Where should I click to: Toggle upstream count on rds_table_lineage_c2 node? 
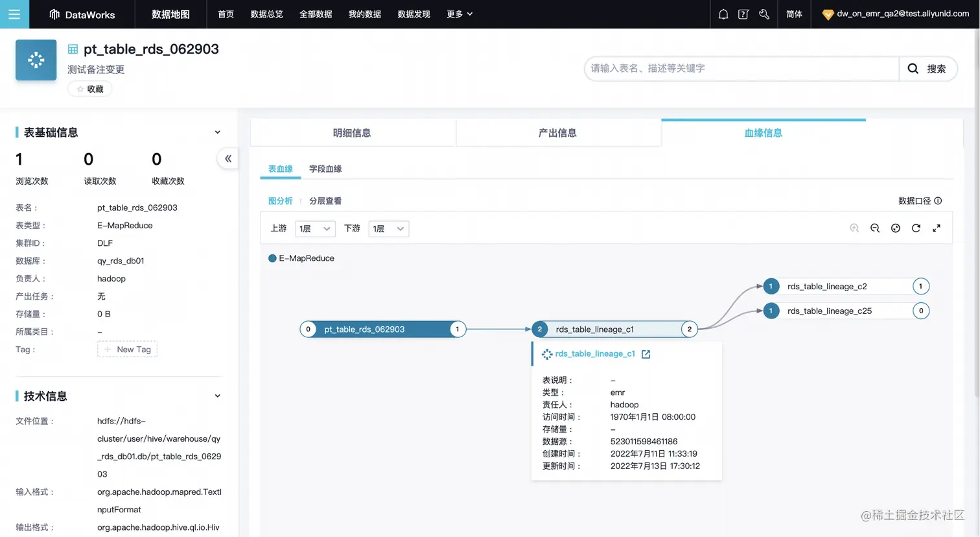click(771, 287)
